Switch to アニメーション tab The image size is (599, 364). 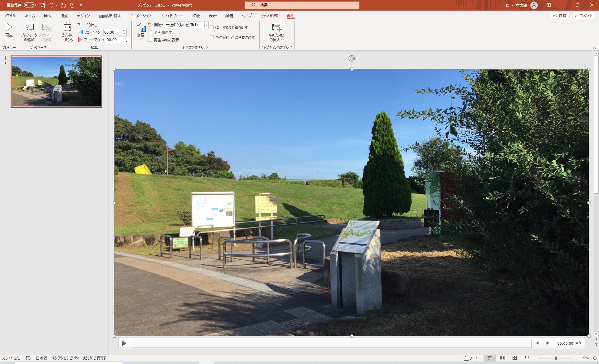[x=140, y=16]
